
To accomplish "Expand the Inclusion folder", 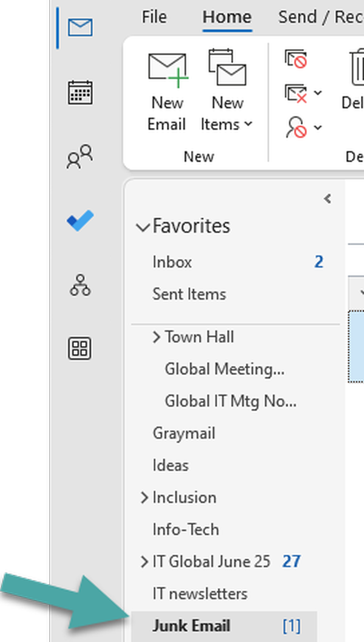I will 144,498.
